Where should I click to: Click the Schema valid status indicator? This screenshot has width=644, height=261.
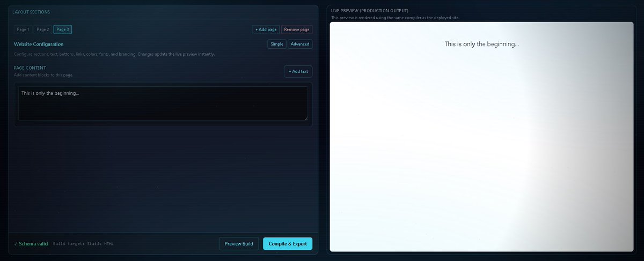pyautogui.click(x=31, y=244)
